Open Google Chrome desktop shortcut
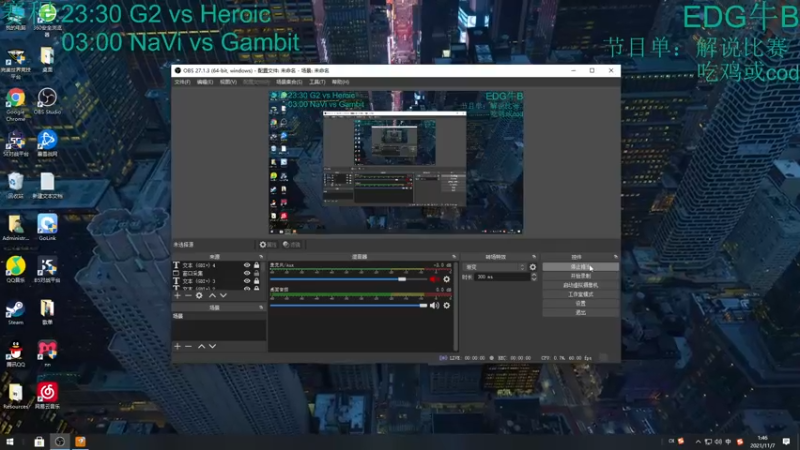The height and width of the screenshot is (450, 800). [16, 105]
